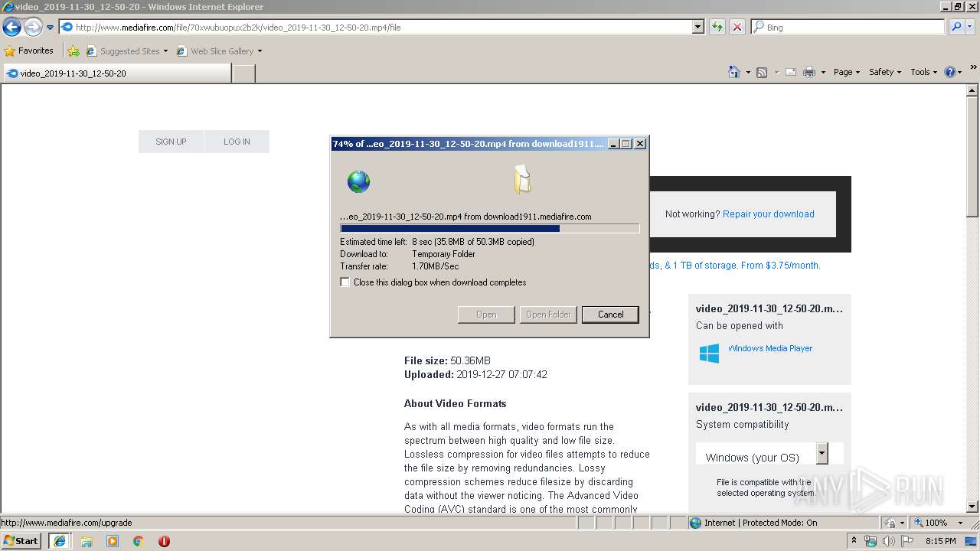Click Internet Explorer taskbar icon
The image size is (980, 551).
click(59, 541)
